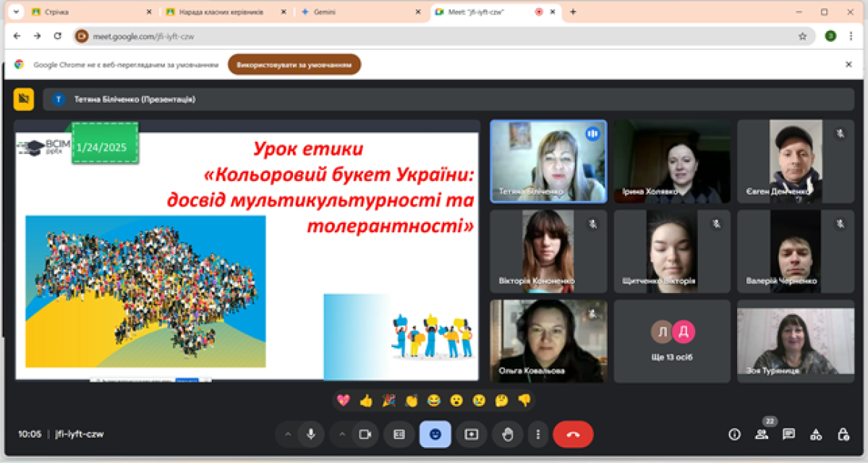The height and width of the screenshot is (463, 868).
Task: Expand audio settings arrow next to microphone
Action: [x=288, y=434]
